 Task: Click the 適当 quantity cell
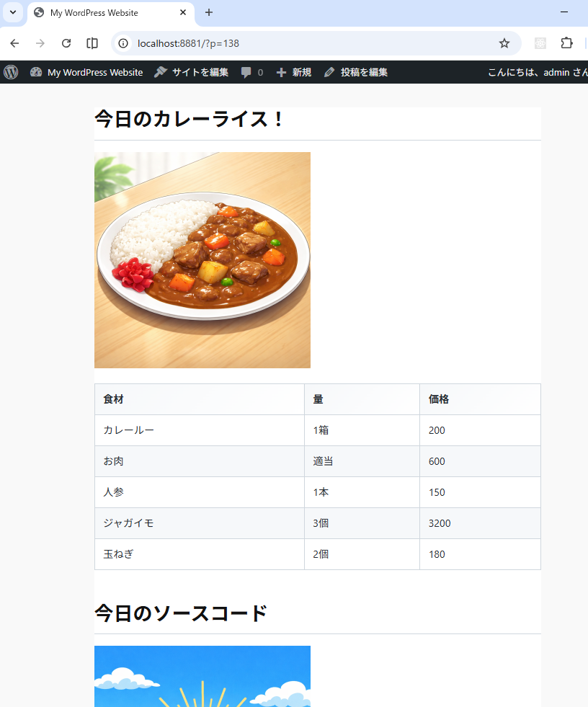click(362, 461)
